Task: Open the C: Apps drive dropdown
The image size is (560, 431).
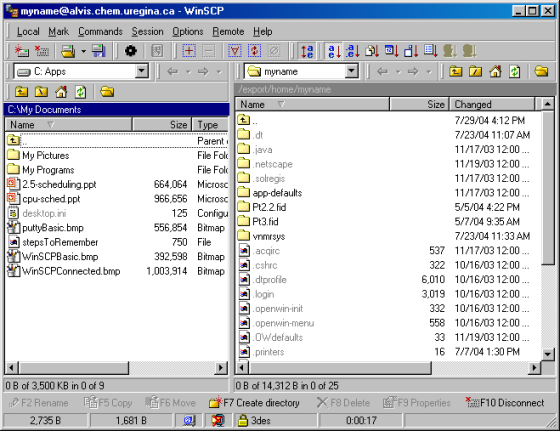Action: (x=142, y=71)
